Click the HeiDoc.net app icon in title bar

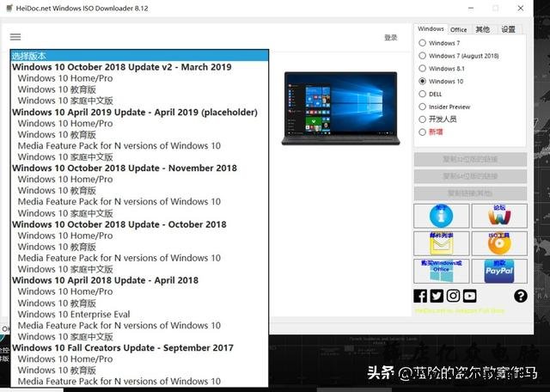[x=9, y=8]
